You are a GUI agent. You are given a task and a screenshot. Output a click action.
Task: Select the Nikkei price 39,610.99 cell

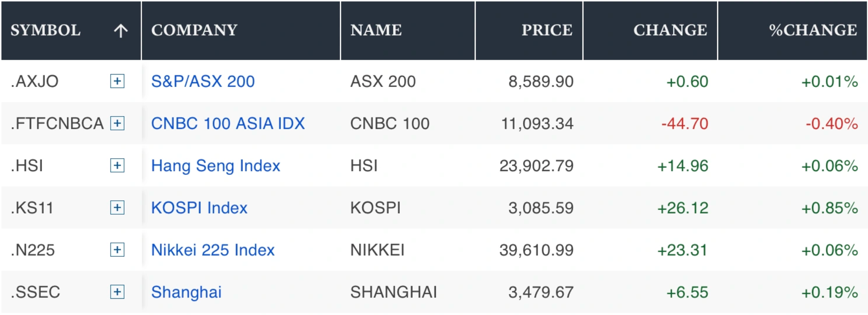(x=536, y=250)
